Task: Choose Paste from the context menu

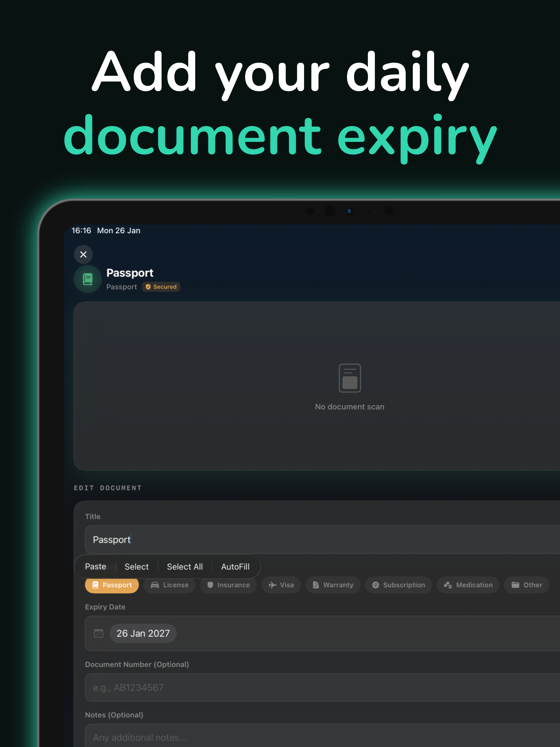Action: (x=96, y=566)
